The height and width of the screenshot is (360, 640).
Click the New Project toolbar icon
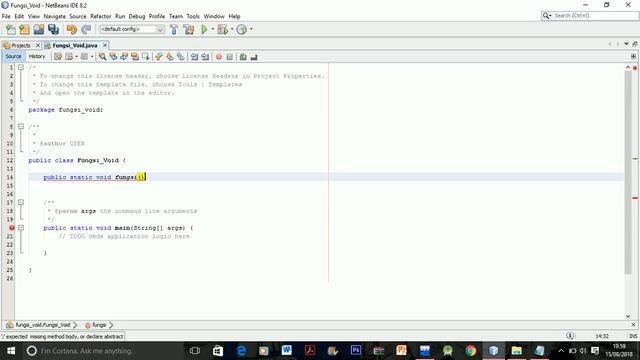coord(25,29)
